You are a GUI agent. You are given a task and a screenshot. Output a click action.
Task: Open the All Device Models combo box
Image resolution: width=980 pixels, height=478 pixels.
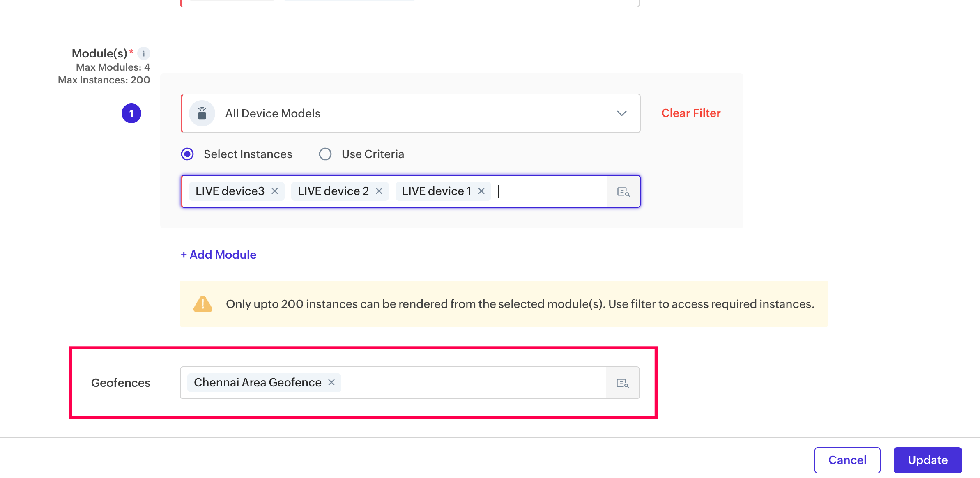click(x=411, y=113)
